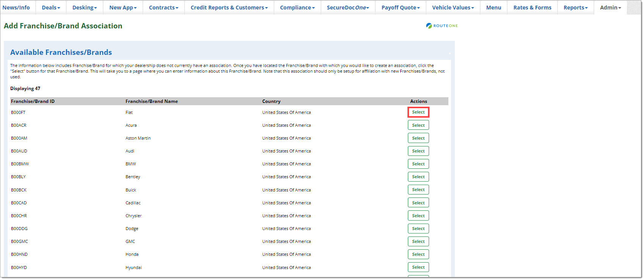Open the Admin menu
This screenshot has width=644, height=280.
pos(610,8)
